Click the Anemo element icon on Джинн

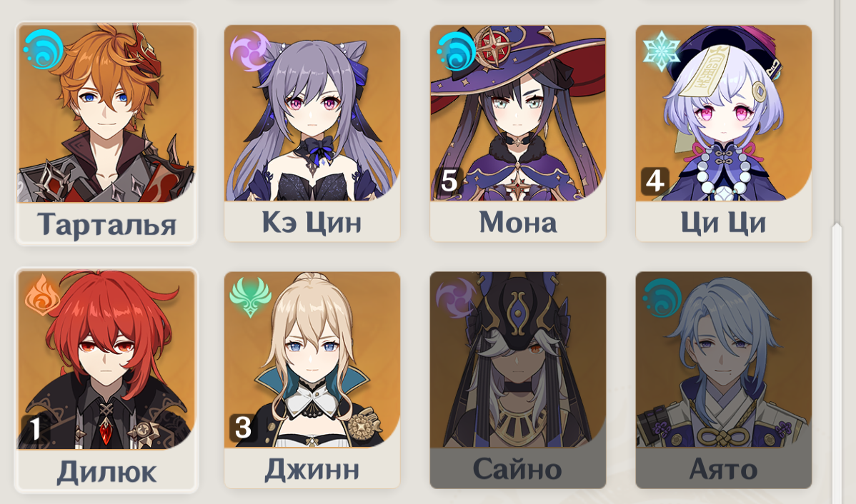point(250,297)
